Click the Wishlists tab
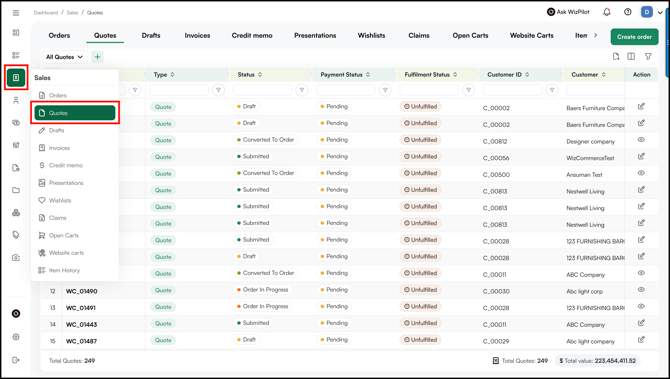The image size is (670, 379). pyautogui.click(x=371, y=35)
